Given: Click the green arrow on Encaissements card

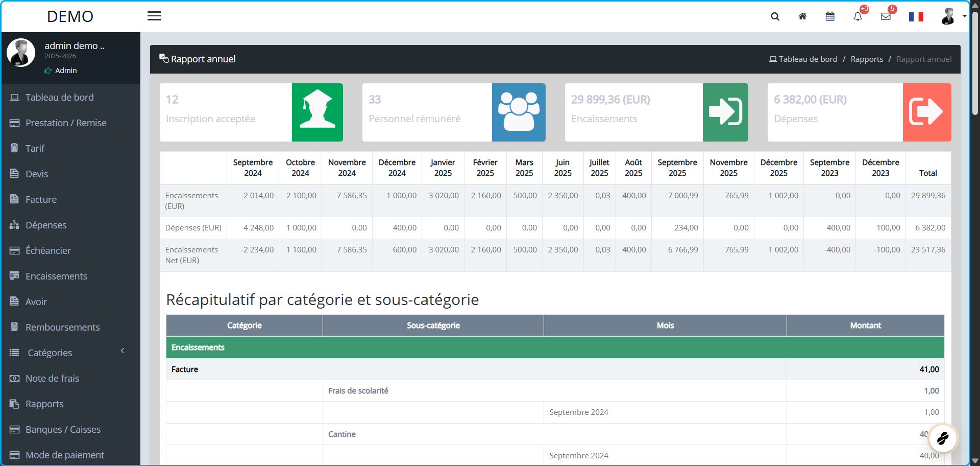Looking at the screenshot, I should [x=725, y=112].
